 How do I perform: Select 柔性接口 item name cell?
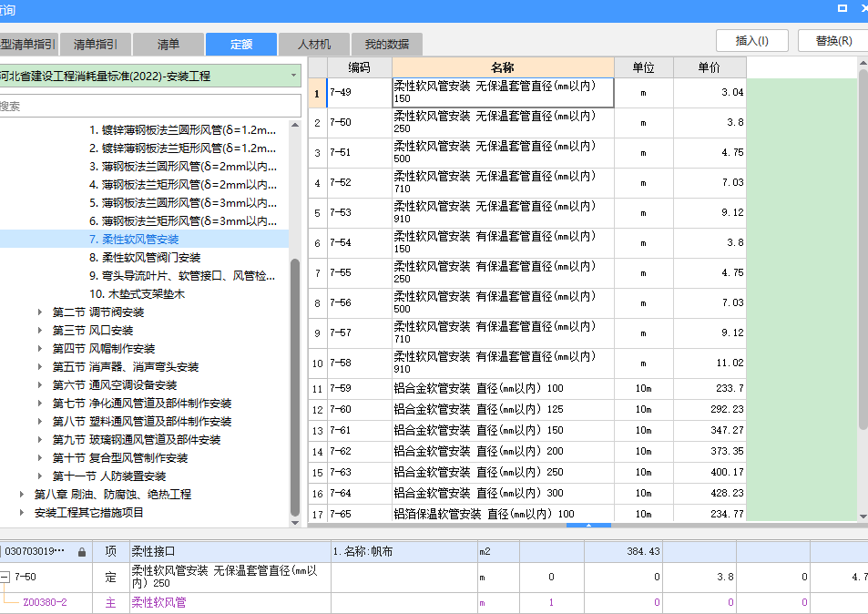pyautogui.click(x=230, y=551)
